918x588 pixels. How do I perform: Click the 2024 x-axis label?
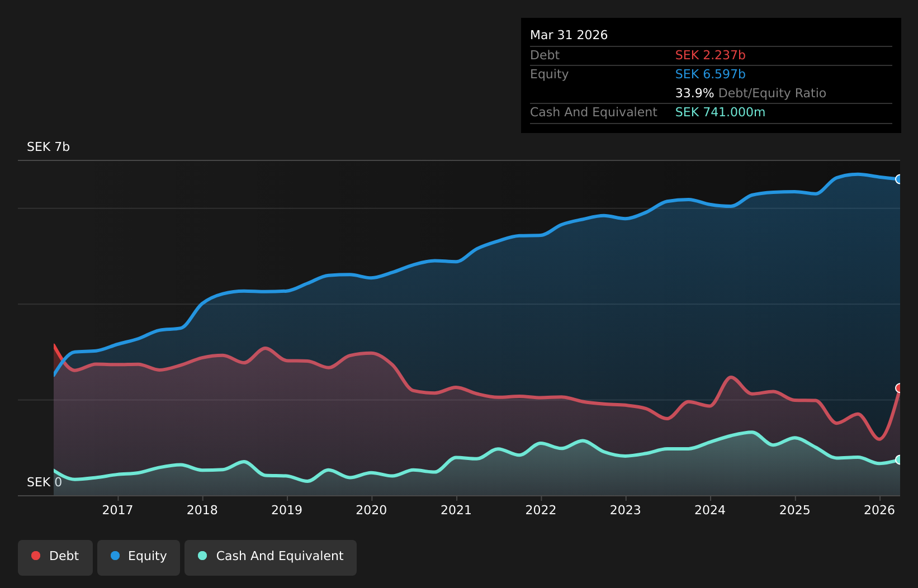pyautogui.click(x=710, y=510)
